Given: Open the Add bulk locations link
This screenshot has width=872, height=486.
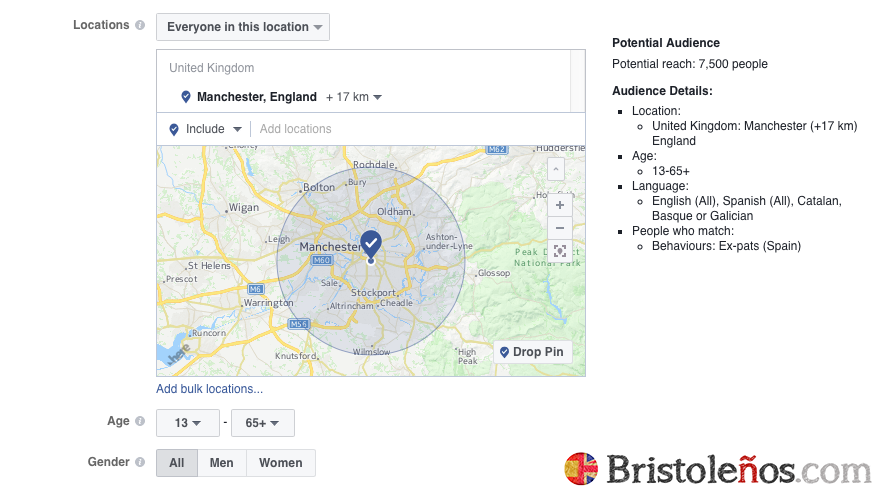Looking at the screenshot, I should 210,389.
